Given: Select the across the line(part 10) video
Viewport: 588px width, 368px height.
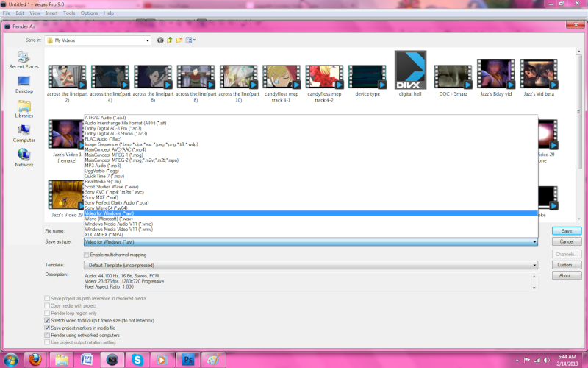Looking at the screenshot, I should click(238, 83).
